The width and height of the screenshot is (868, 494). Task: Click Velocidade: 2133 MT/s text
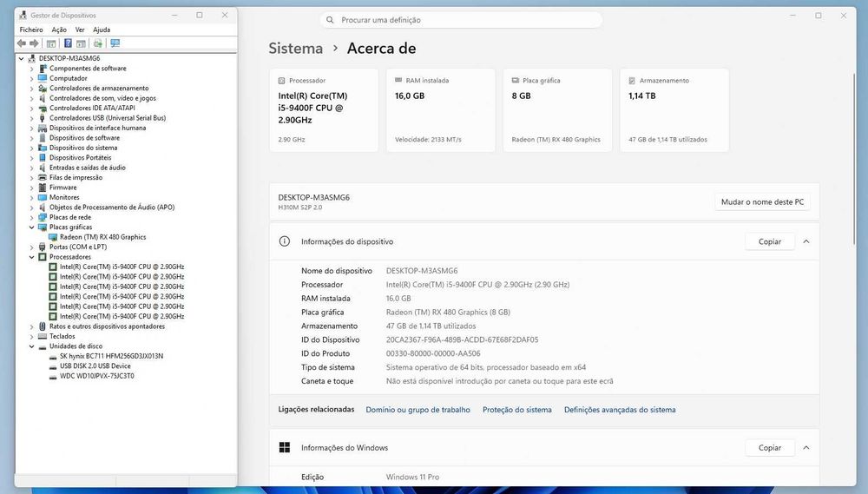coord(428,140)
